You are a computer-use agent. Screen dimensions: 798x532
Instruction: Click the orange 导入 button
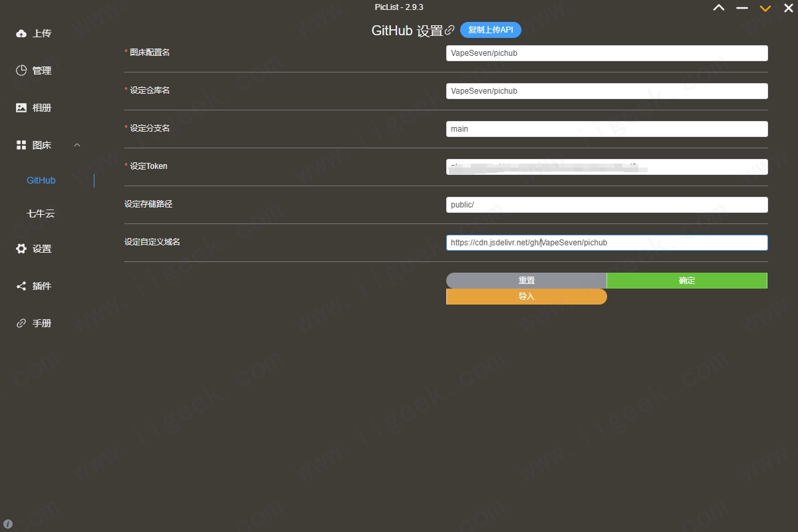[527, 297]
